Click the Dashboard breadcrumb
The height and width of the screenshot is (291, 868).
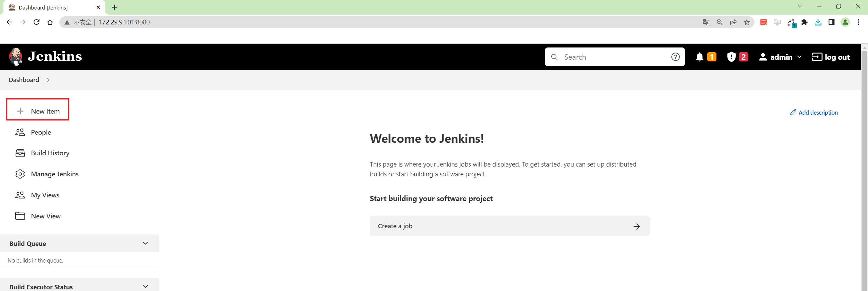[x=24, y=80]
